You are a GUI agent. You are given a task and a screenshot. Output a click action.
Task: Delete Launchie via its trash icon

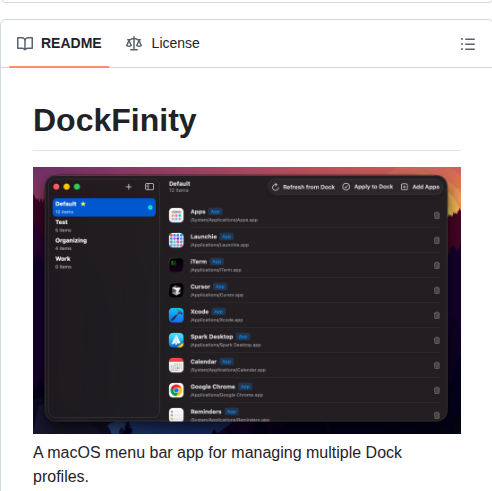tap(437, 241)
